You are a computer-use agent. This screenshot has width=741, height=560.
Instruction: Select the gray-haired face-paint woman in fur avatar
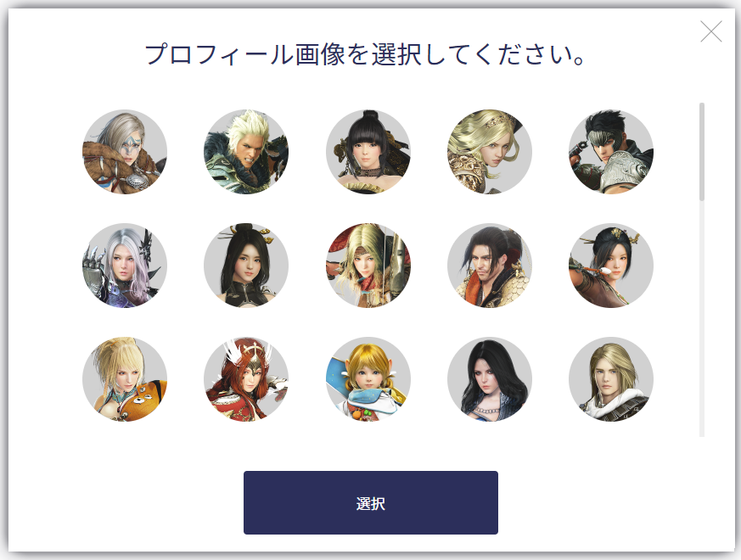pos(125,152)
